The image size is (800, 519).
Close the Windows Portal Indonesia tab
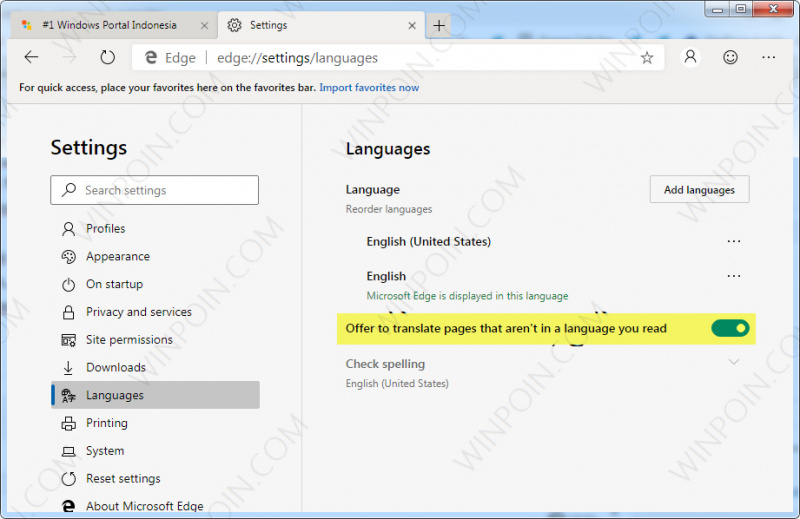click(205, 26)
